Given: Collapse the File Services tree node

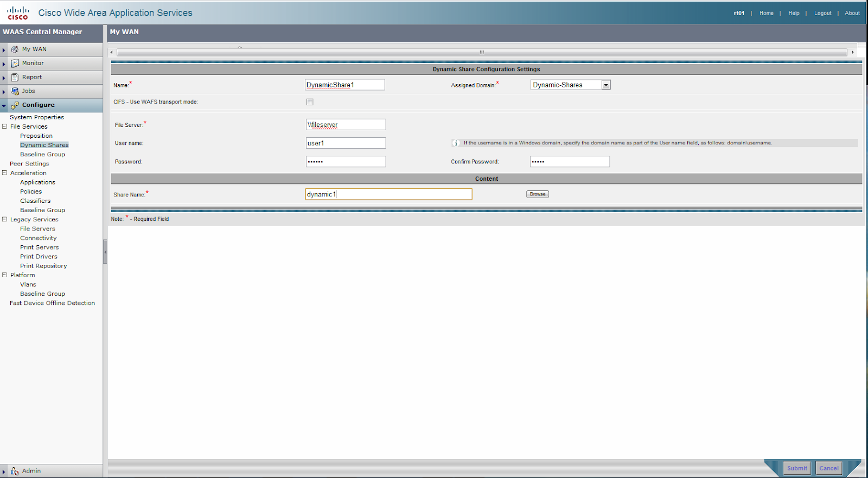Looking at the screenshot, I should point(4,126).
